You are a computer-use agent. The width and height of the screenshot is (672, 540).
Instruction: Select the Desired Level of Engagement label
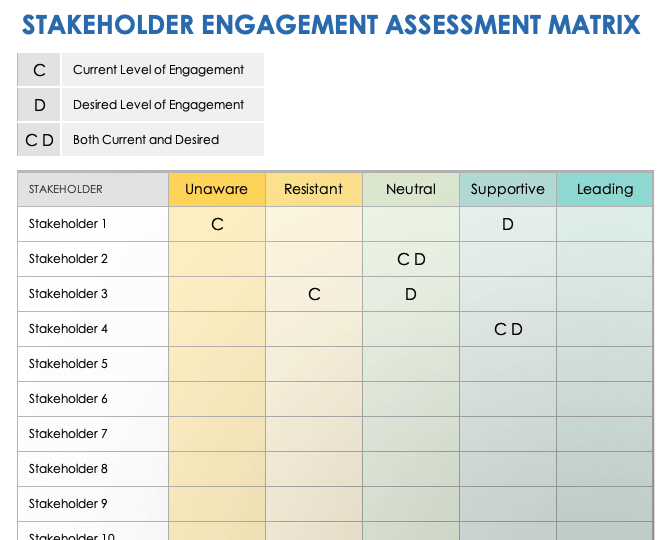159,105
